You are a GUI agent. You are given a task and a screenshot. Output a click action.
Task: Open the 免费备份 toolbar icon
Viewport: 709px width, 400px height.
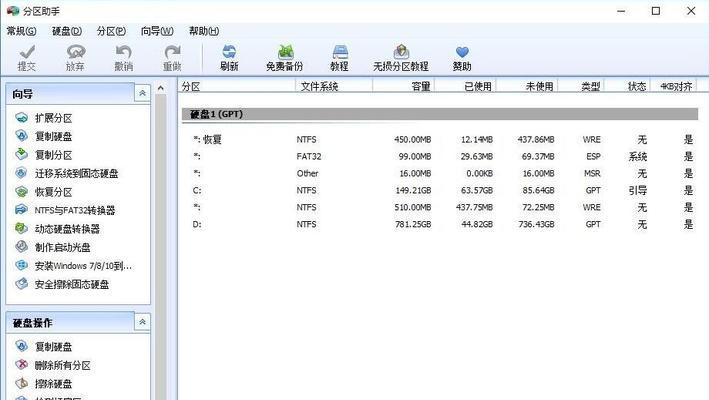(x=284, y=58)
